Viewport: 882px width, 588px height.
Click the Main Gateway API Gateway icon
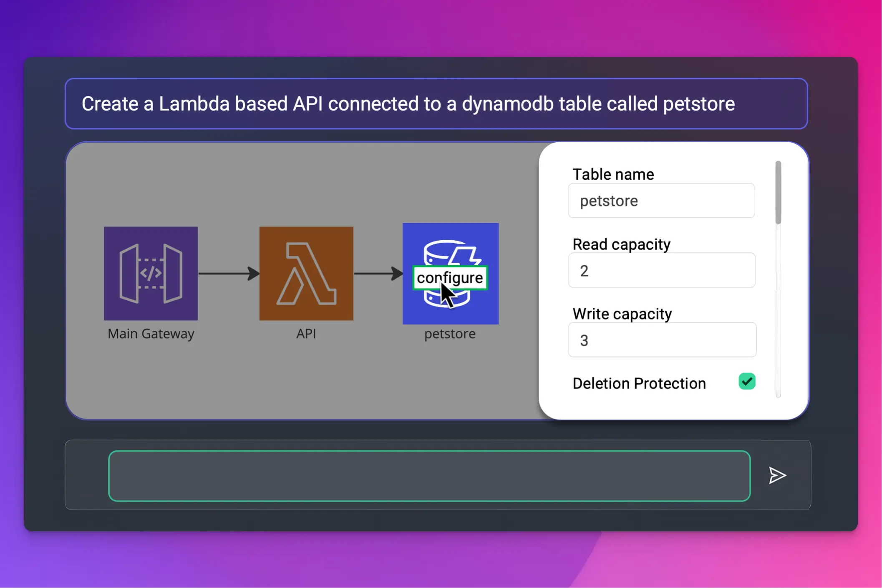click(x=151, y=273)
